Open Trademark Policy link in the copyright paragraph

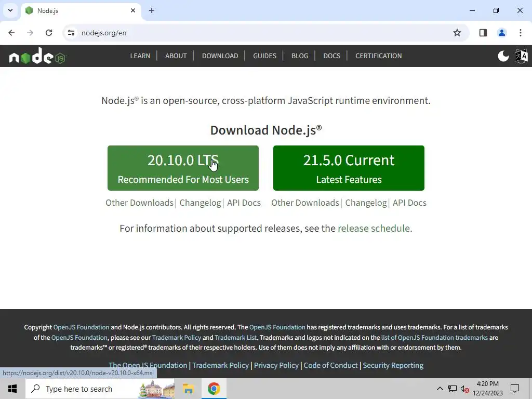click(177, 337)
